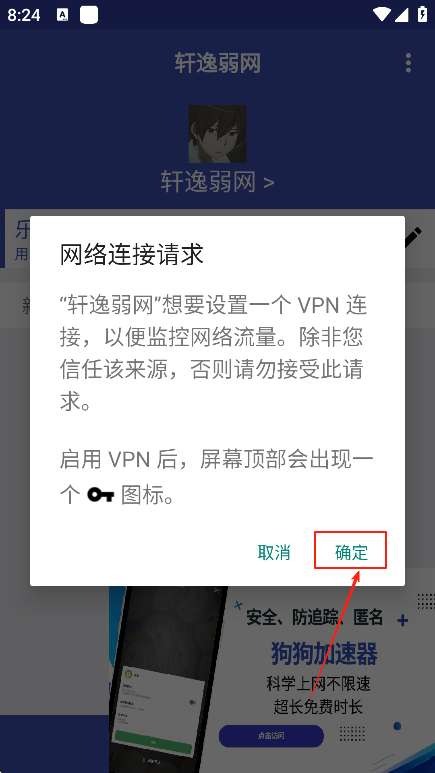Tap the 轩逸弱网 app title bar text
The height and width of the screenshot is (773, 435).
point(218,63)
